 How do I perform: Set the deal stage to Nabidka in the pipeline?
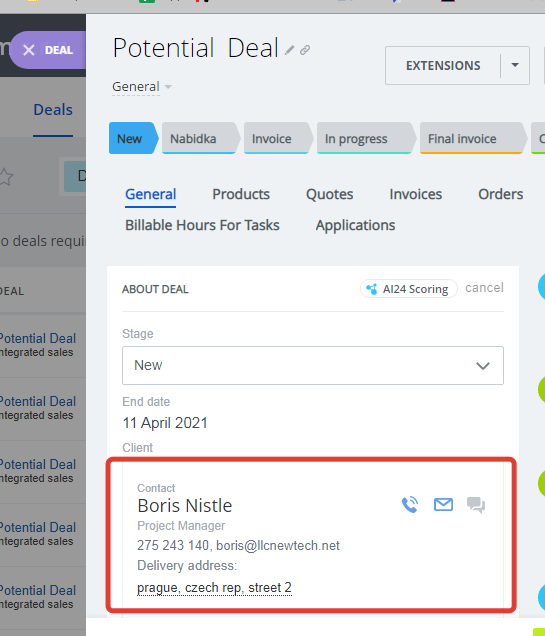tap(200, 138)
